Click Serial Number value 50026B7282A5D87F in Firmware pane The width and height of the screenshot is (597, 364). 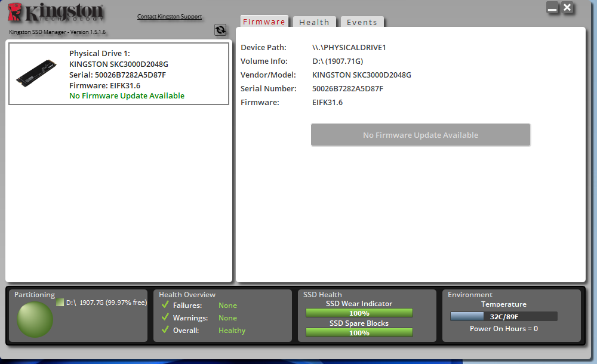(x=347, y=89)
